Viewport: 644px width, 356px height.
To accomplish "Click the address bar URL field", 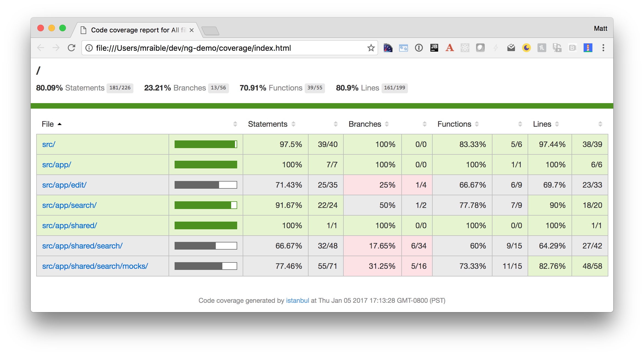I will [x=220, y=48].
